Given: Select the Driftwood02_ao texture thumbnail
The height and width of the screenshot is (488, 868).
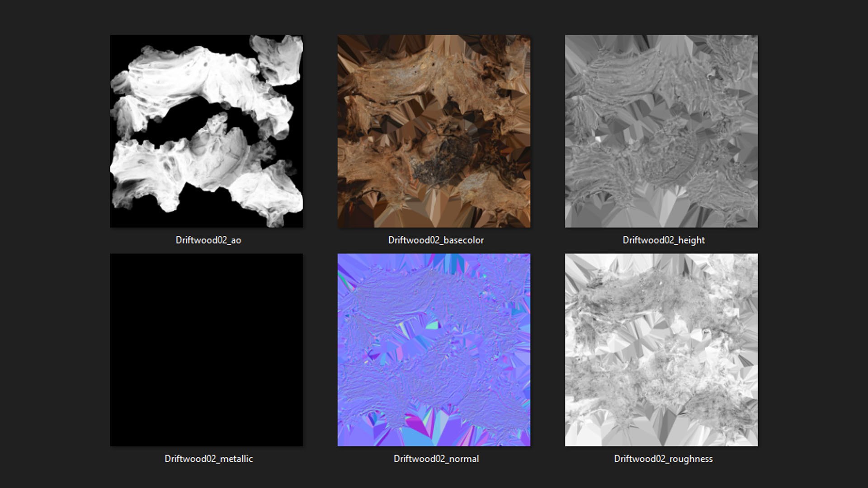Looking at the screenshot, I should tap(207, 131).
